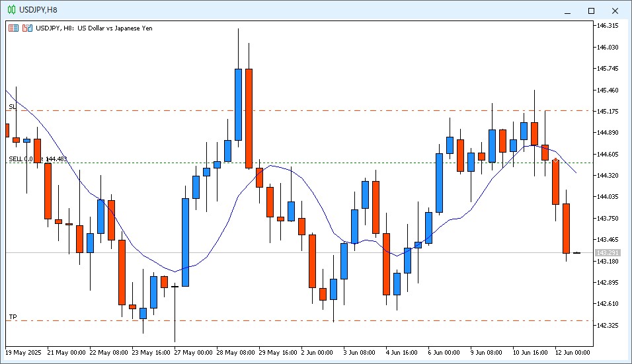Maximize the USDJPY,H8 chart window
Image resolution: width=632 pixels, height=364 pixels.
coord(591,11)
